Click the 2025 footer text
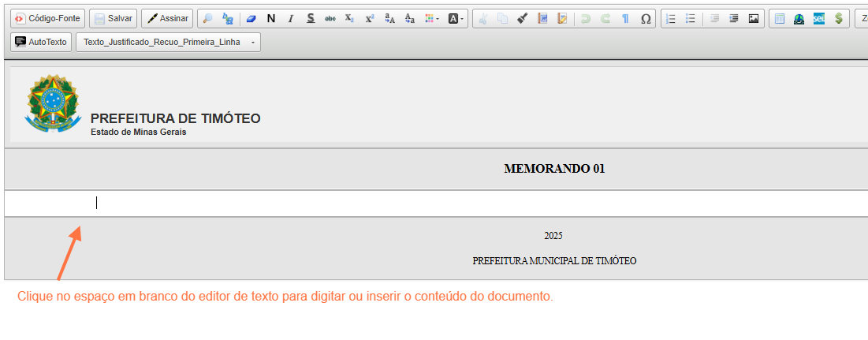 click(x=553, y=236)
